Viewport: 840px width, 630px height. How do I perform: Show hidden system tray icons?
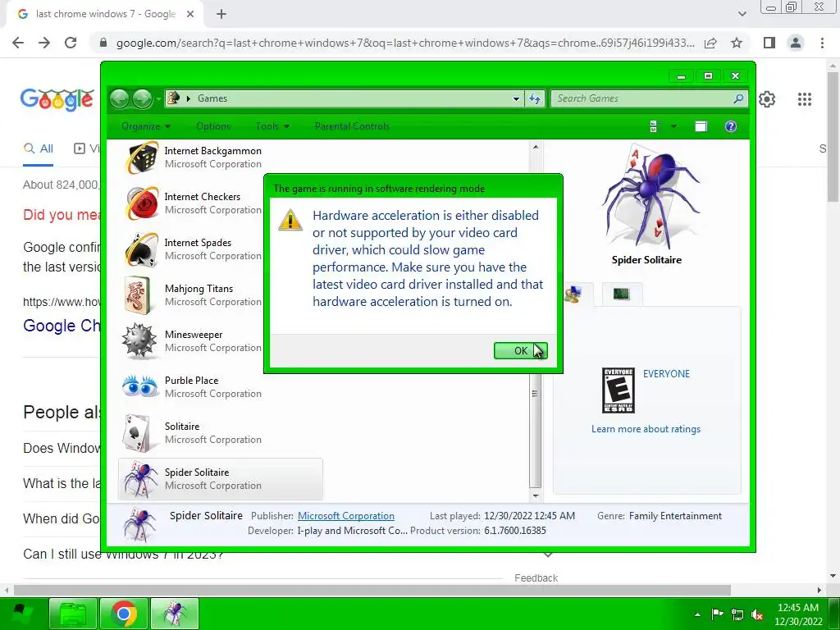697,614
